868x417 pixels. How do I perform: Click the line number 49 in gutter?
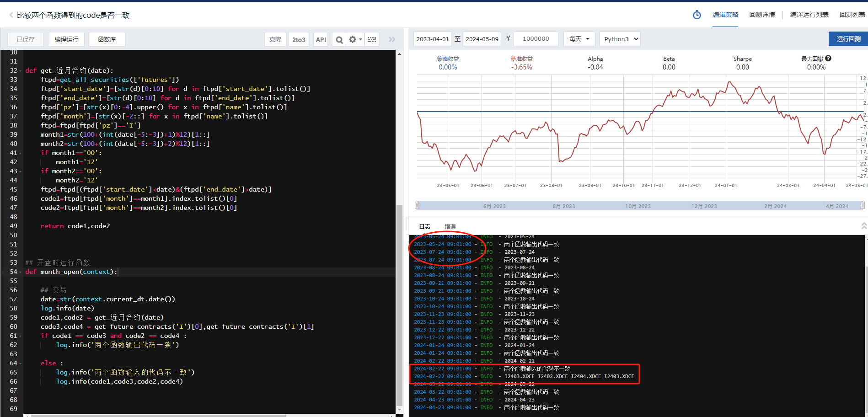[13, 226]
